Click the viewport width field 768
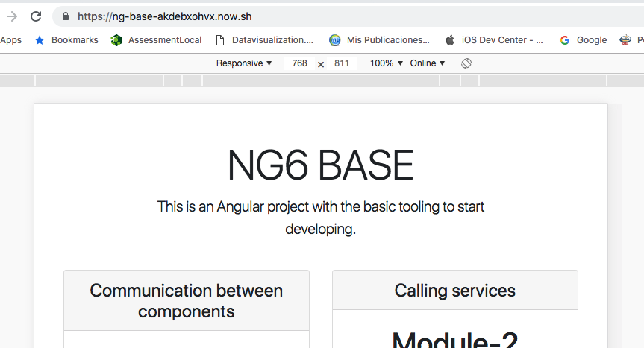 [x=299, y=63]
